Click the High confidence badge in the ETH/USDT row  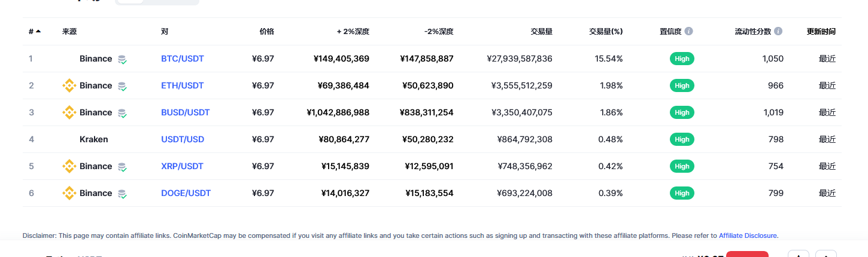(682, 85)
